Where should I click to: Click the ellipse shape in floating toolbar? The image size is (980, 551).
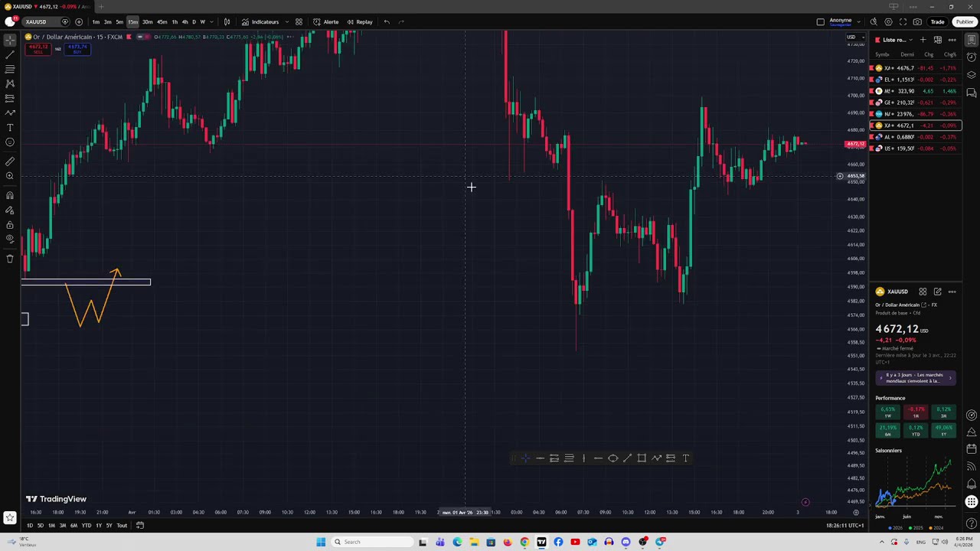point(612,458)
